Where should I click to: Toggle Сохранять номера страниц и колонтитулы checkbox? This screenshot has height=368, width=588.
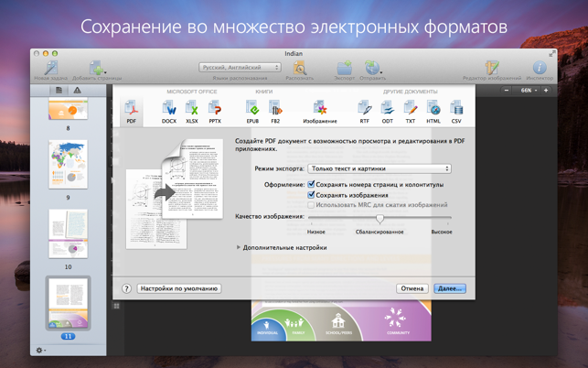click(313, 184)
